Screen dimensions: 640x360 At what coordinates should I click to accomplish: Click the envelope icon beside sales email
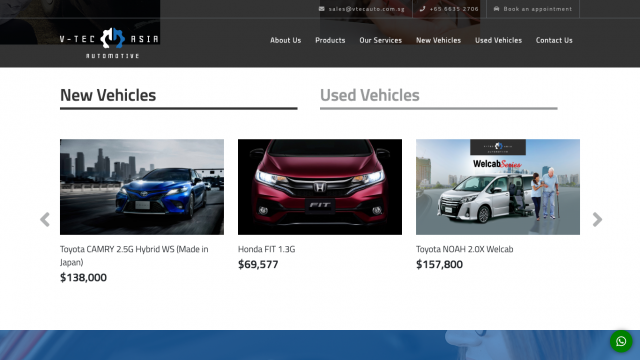tap(322, 9)
